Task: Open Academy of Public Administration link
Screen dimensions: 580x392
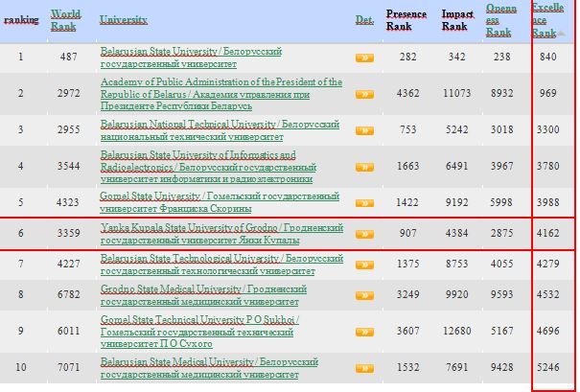Action: pos(221,94)
